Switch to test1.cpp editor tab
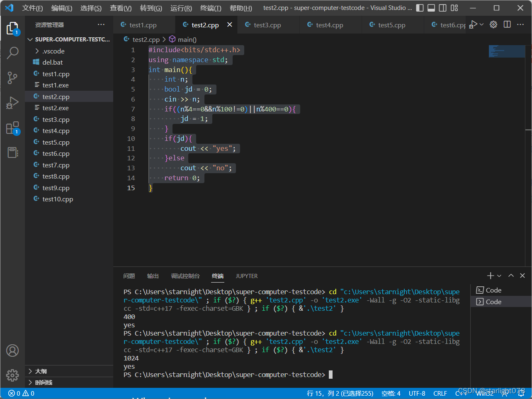 click(x=144, y=25)
